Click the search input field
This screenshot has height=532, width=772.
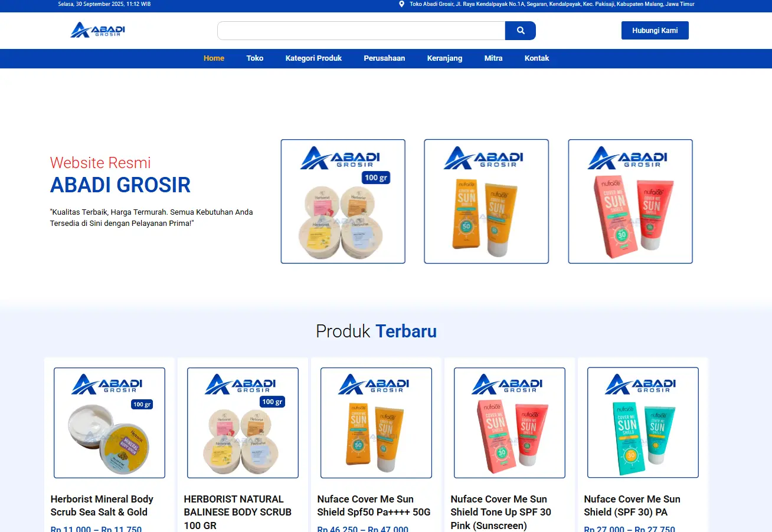[361, 30]
